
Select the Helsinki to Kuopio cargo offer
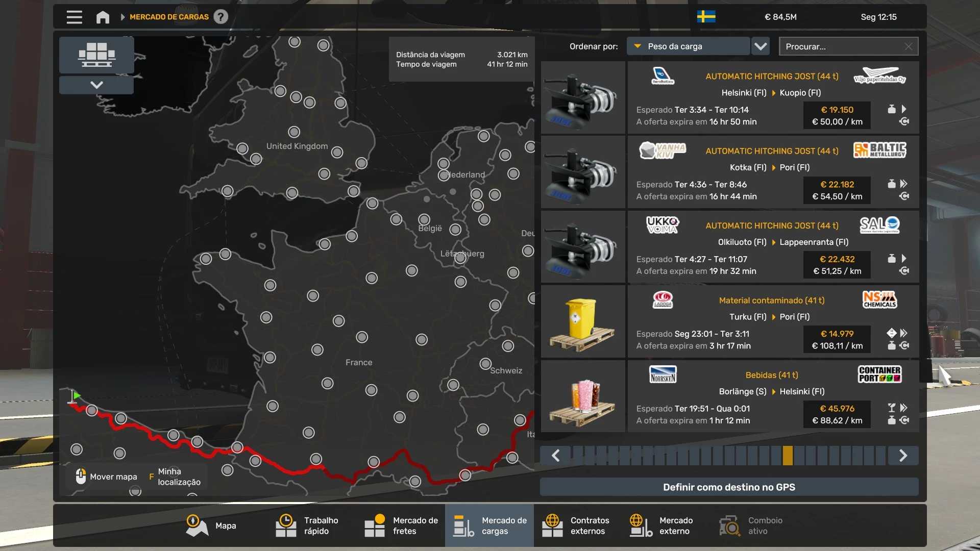[730, 98]
